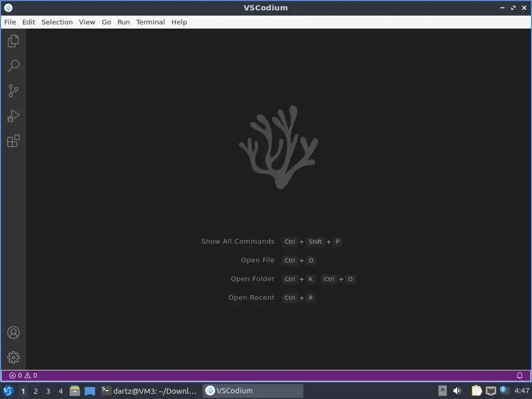Click the eject removable media tray icon

tap(443, 391)
